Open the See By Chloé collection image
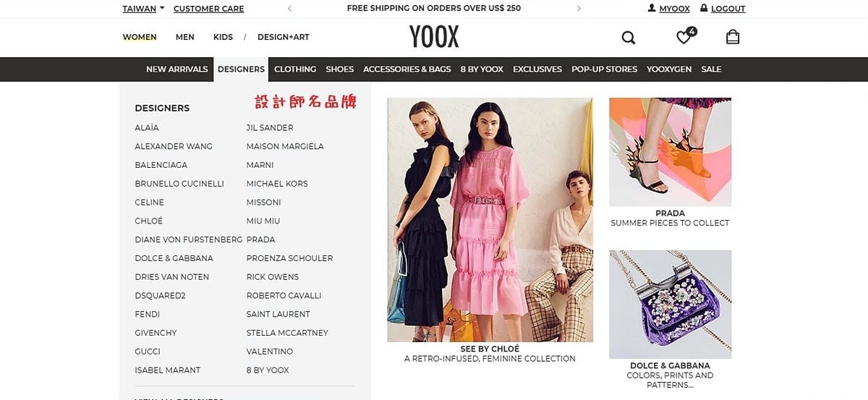Viewport: 868px width, 400px height. tap(490, 220)
